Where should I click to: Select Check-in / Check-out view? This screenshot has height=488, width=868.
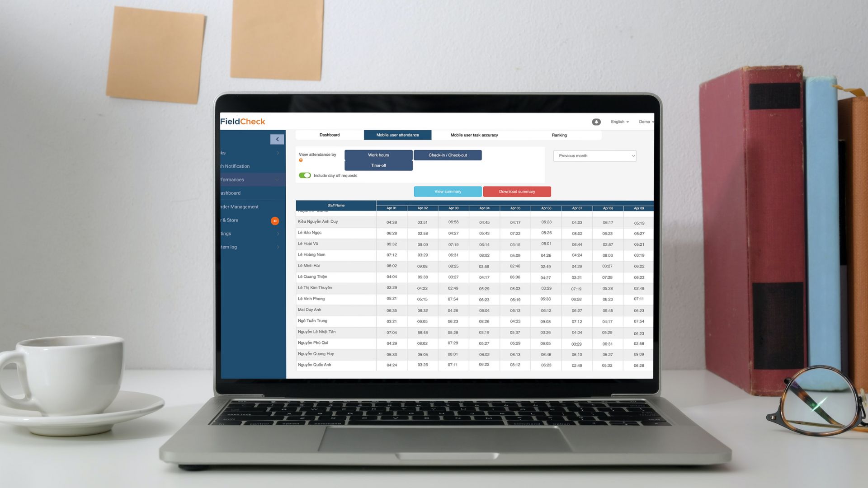[447, 155]
